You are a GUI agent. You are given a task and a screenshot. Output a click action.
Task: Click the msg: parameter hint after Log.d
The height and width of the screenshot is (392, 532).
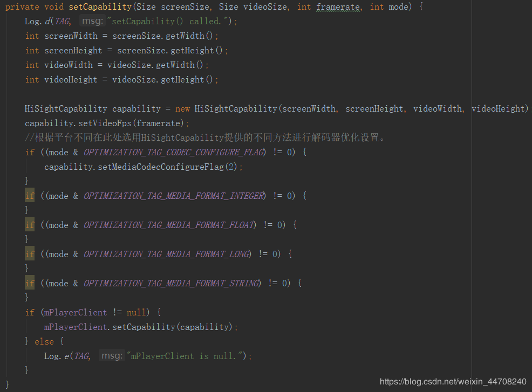92,21
